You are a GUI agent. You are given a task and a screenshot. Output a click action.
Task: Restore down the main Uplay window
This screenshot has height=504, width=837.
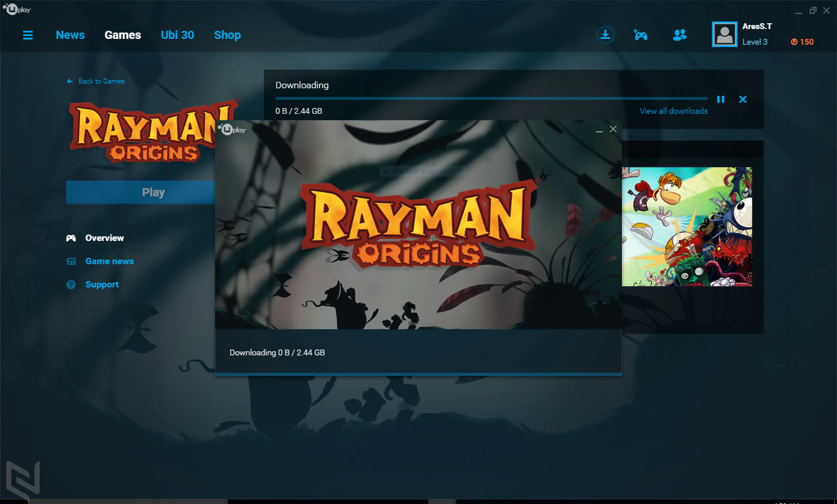(x=812, y=10)
